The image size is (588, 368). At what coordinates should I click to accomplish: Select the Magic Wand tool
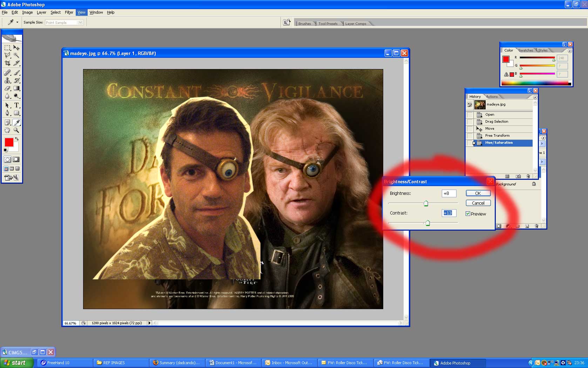(16, 55)
